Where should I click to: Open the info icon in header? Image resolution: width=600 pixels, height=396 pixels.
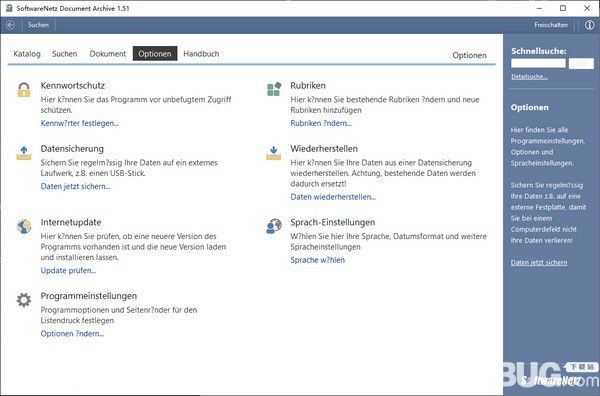pyautogui.click(x=589, y=25)
